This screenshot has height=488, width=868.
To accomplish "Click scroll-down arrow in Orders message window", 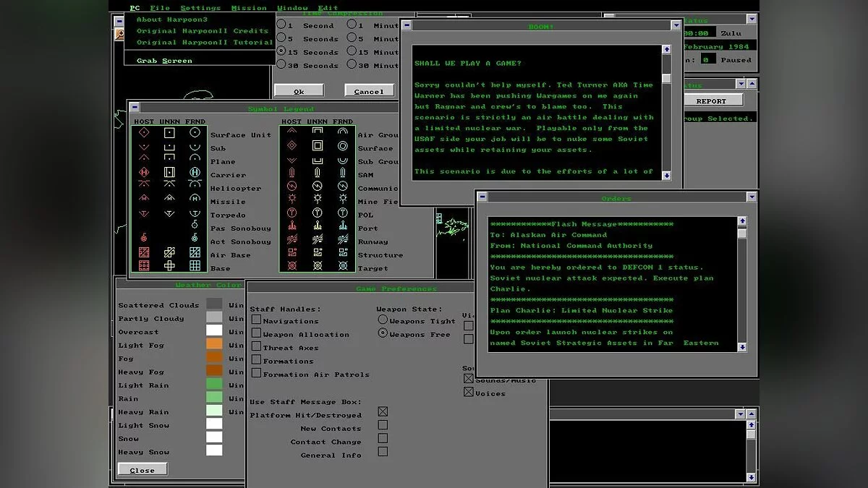I will pos(741,348).
